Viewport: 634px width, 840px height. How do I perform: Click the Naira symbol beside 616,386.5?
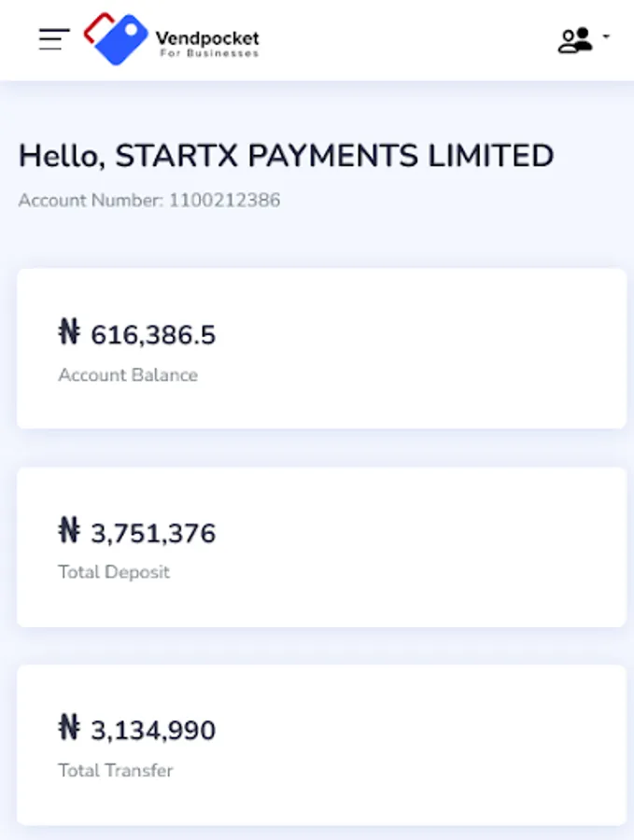click(x=69, y=333)
